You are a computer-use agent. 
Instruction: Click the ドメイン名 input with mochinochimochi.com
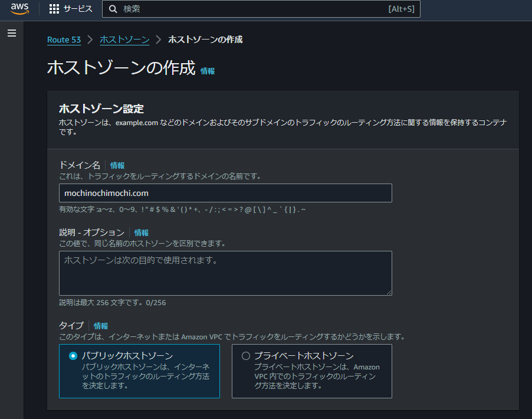pos(225,193)
